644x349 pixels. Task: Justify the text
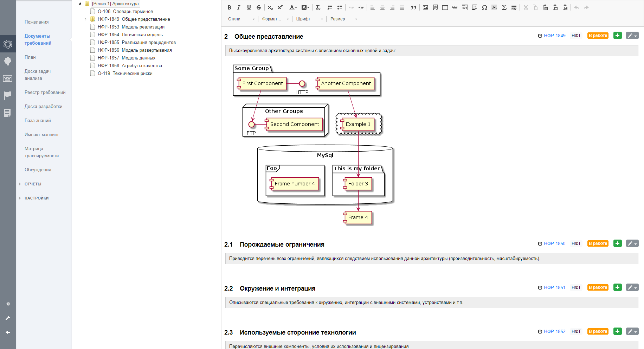(402, 7)
